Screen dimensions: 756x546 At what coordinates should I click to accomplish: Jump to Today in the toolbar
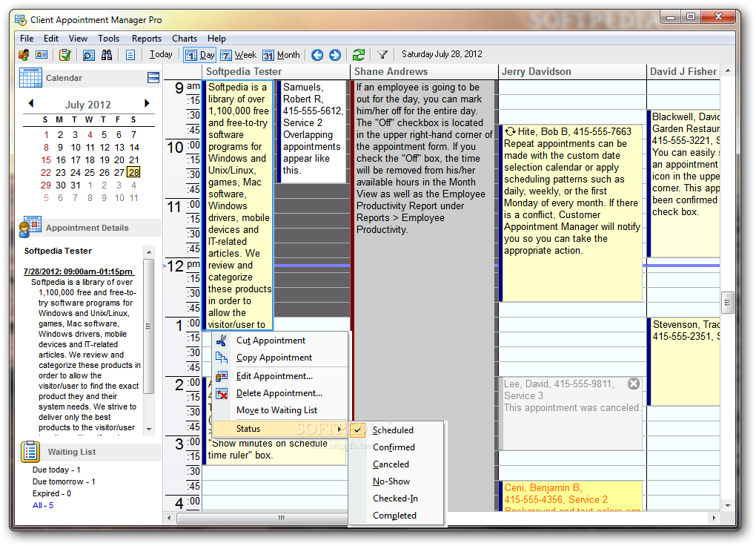pyautogui.click(x=161, y=55)
